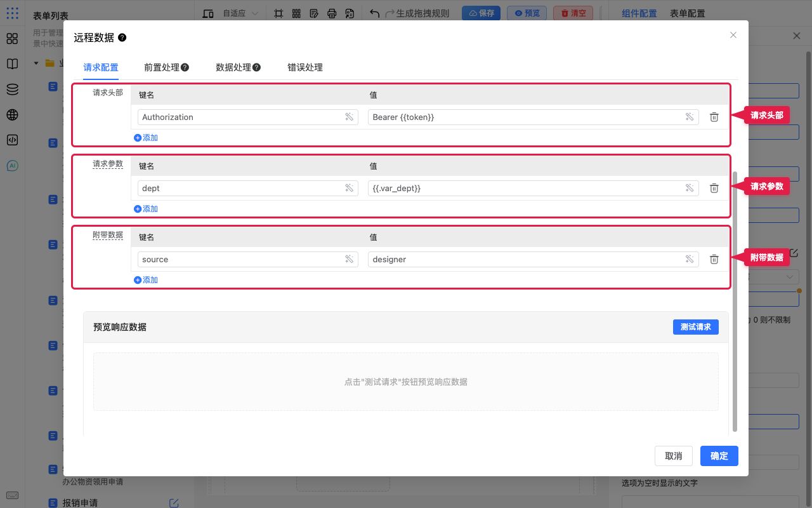Click the wand icon in the dept field

(x=349, y=188)
